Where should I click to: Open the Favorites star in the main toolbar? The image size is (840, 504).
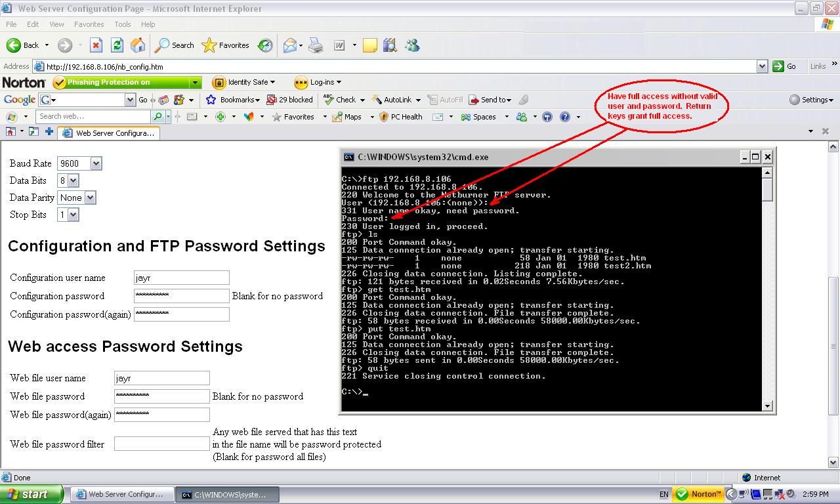tap(226, 45)
